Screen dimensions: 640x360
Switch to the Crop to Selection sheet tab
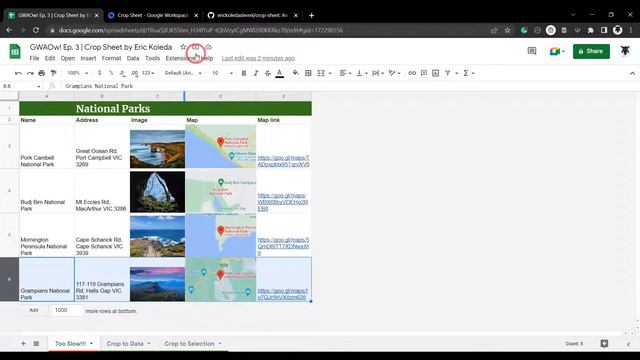click(189, 344)
